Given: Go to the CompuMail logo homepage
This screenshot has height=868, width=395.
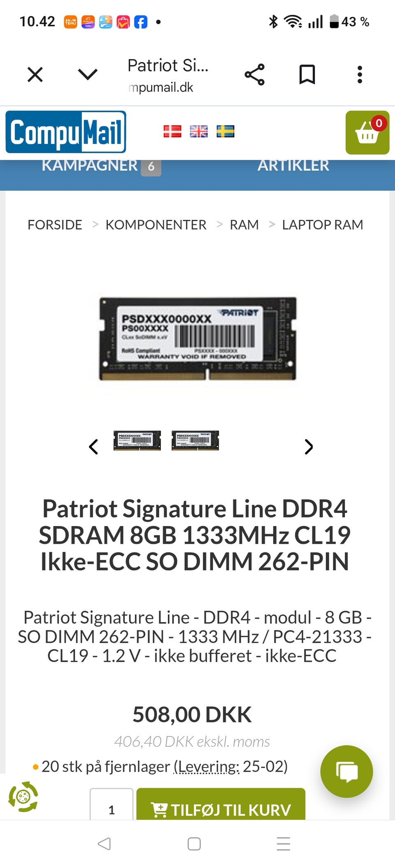Looking at the screenshot, I should point(66,132).
